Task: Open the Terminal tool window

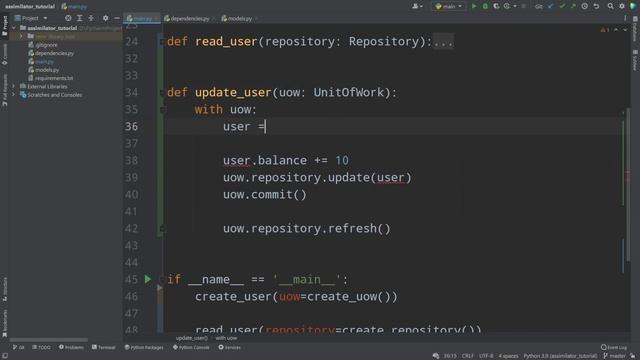Action: (104, 347)
